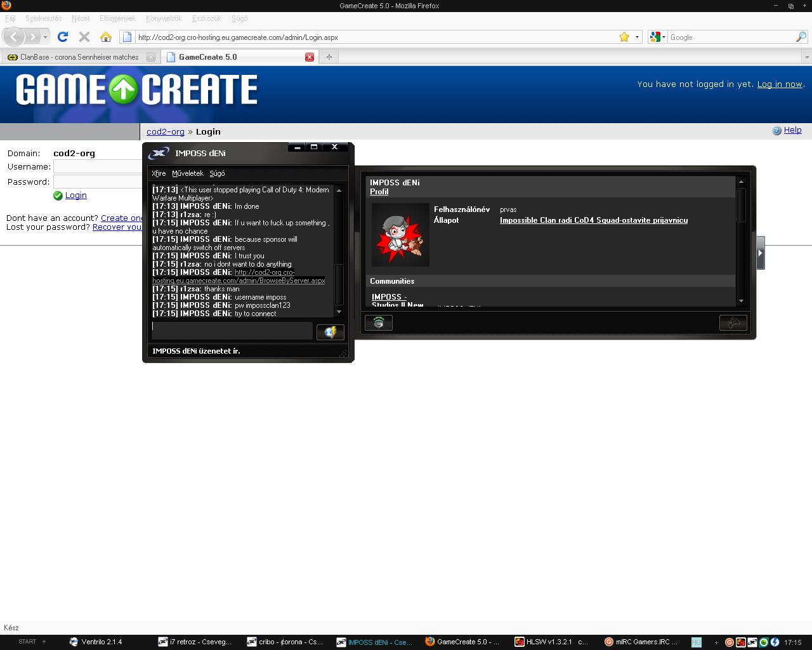Click the Xfire chat message input box
Screen dimensions: 812x650
(x=232, y=331)
